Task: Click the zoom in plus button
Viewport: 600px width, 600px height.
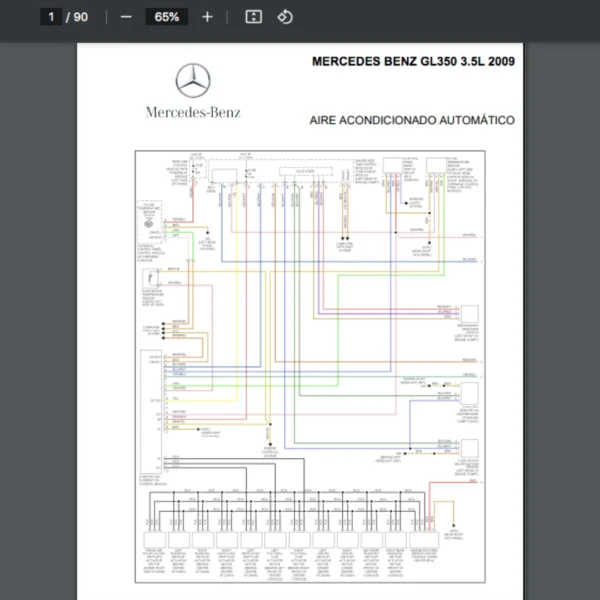Action: point(207,17)
